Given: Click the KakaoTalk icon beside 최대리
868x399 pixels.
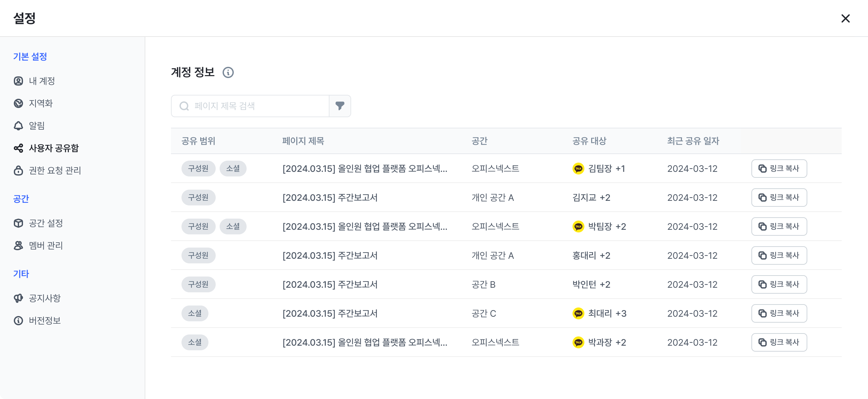Looking at the screenshot, I should click(x=578, y=313).
